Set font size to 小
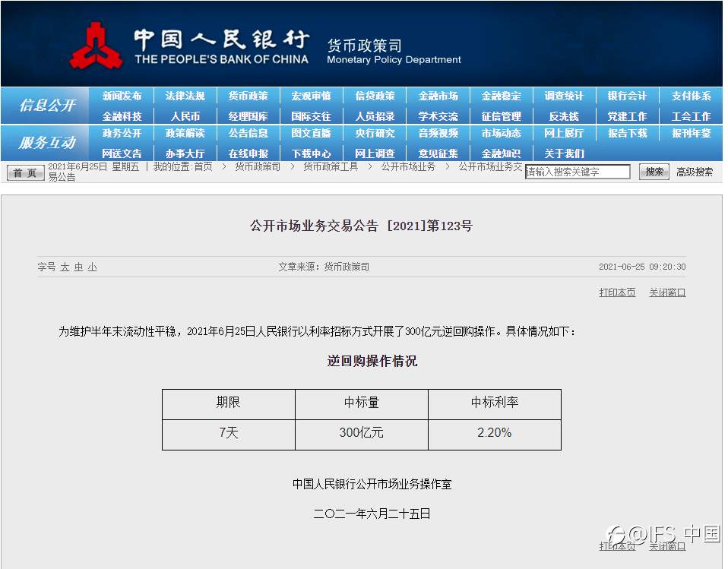 point(93,267)
